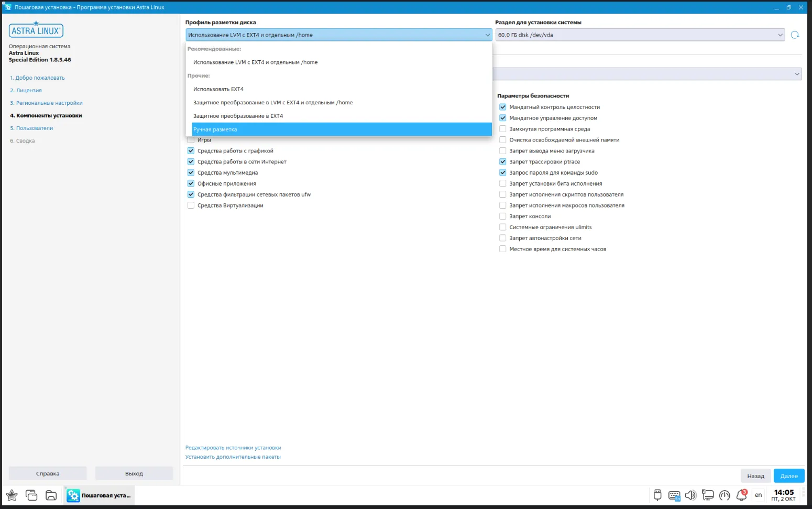Expand the partly hidden dropdown under the disk selector

click(x=647, y=74)
